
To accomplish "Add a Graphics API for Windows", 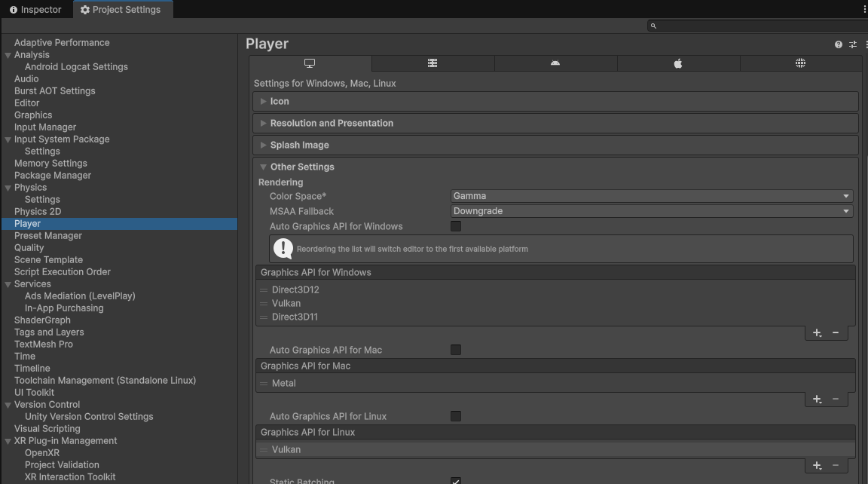I will tap(817, 332).
